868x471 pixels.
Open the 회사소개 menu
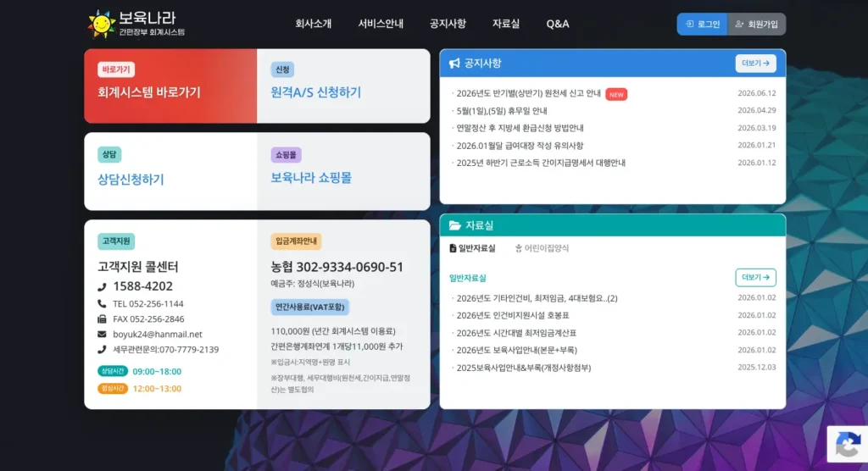pos(314,24)
